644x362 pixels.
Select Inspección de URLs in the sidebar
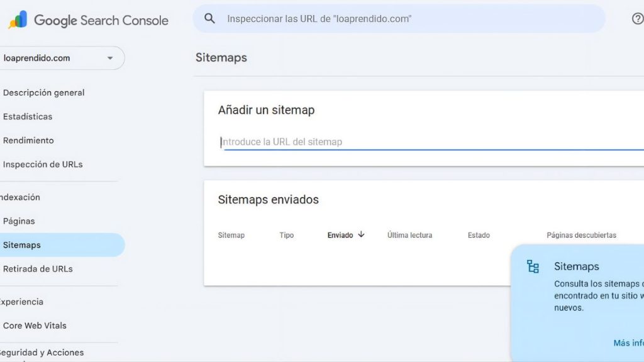click(x=43, y=164)
